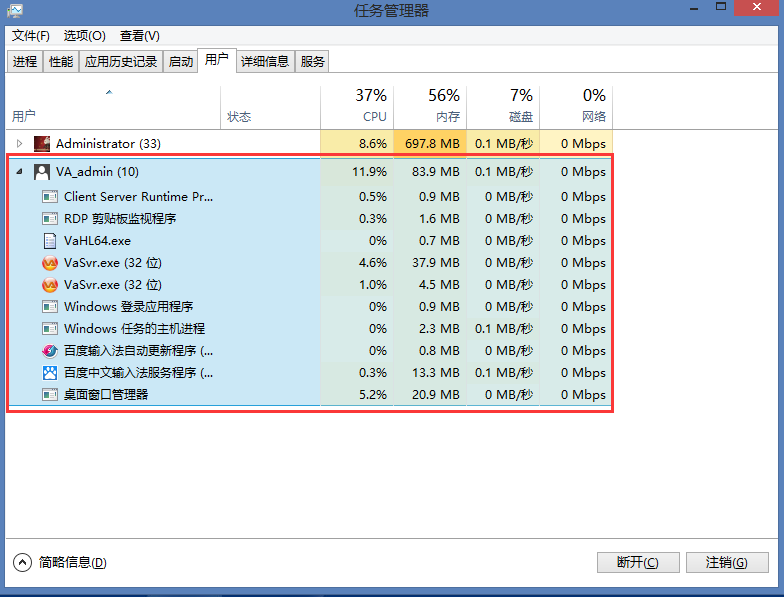Maximize the 任务管理器 window
Image resolution: width=784 pixels, height=597 pixels.
pyautogui.click(x=720, y=7)
